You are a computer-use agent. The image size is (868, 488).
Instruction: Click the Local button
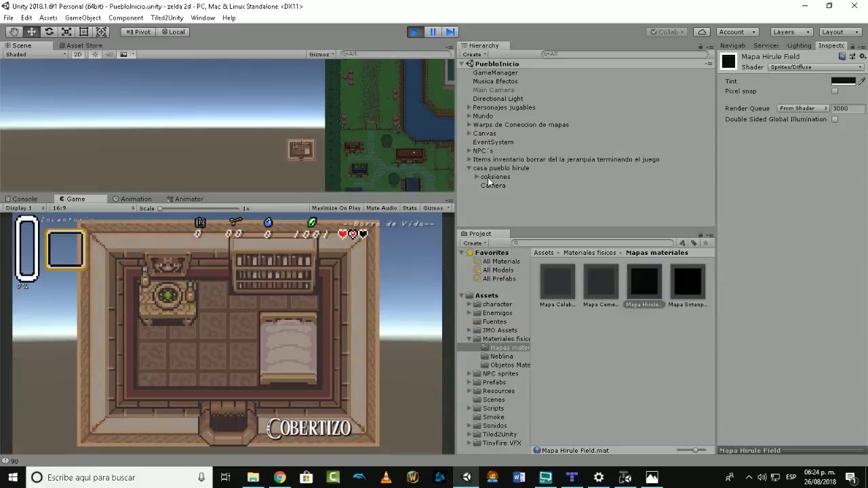click(172, 32)
